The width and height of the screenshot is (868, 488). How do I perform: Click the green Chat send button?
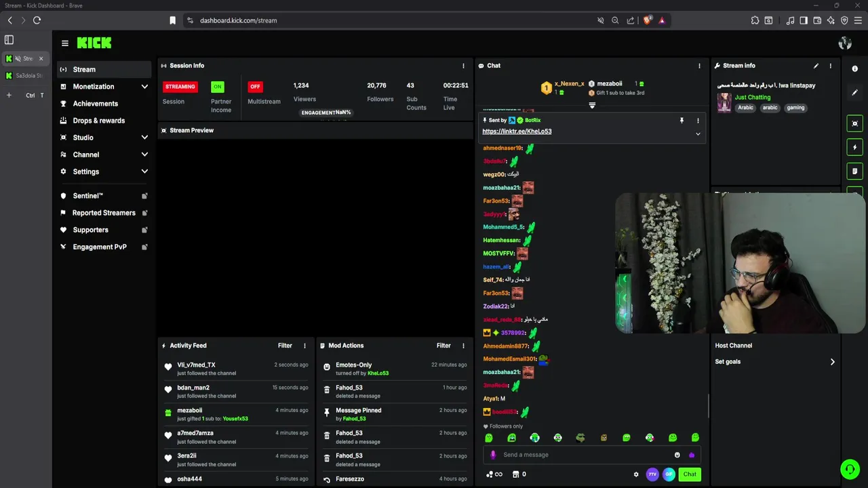coord(690,474)
